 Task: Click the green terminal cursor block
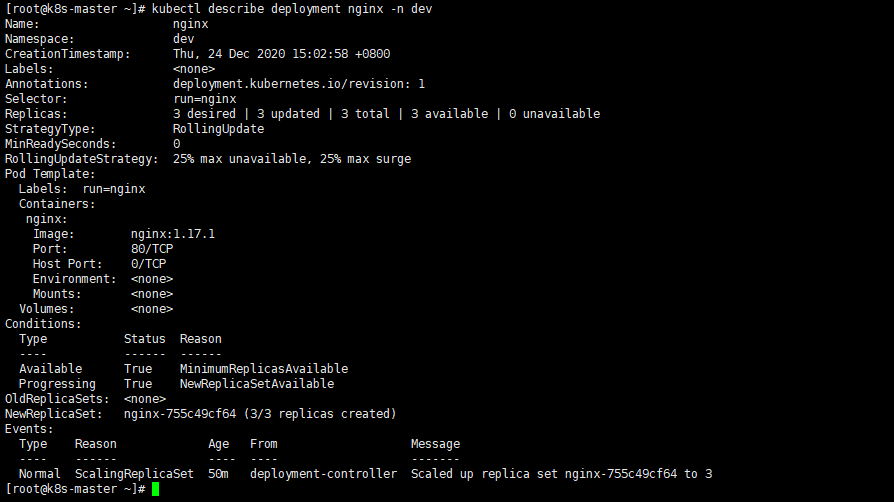(x=156, y=489)
